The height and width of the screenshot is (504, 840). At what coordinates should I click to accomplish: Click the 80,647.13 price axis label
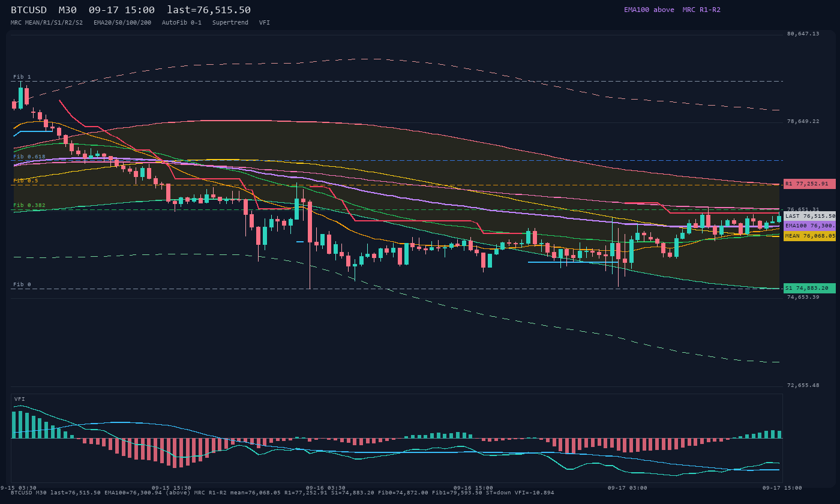pyautogui.click(x=803, y=34)
